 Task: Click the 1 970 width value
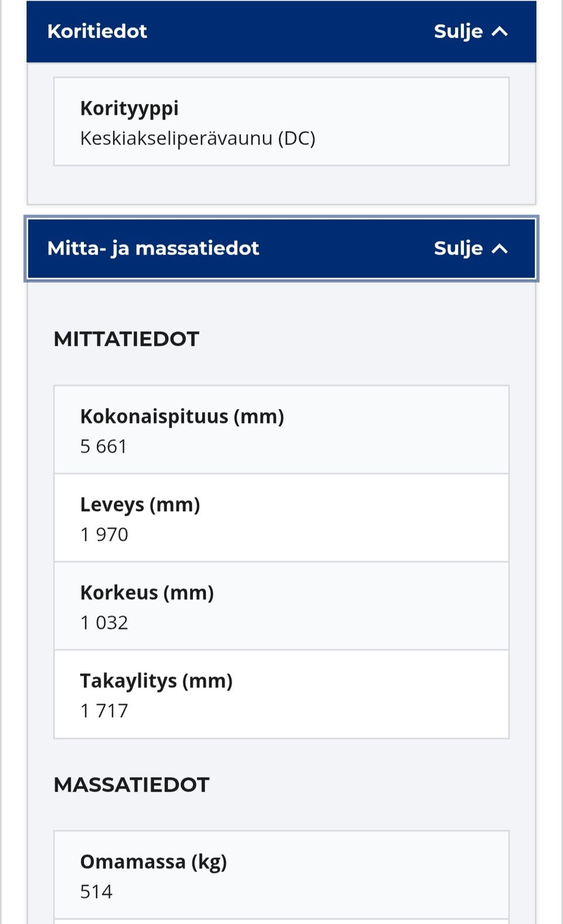(104, 534)
